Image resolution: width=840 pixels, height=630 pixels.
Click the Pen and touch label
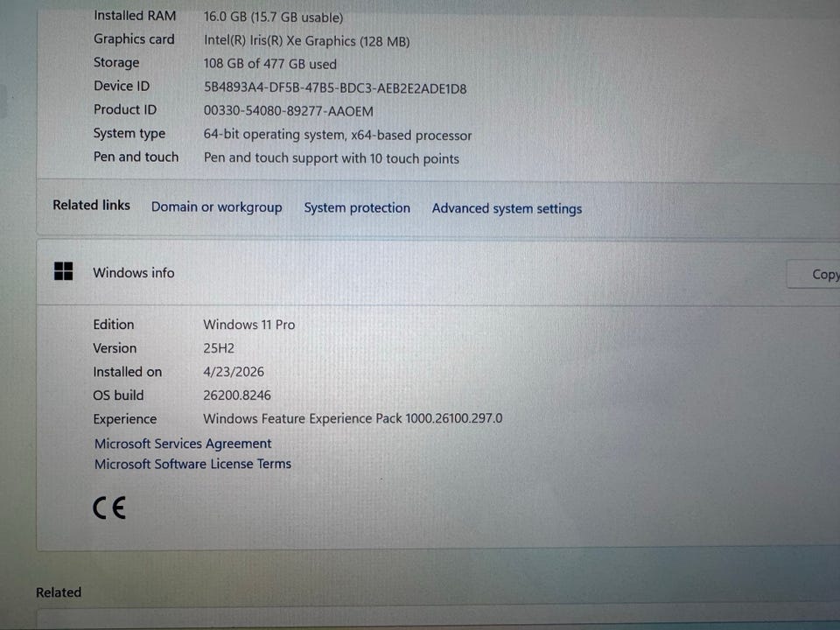click(x=136, y=157)
